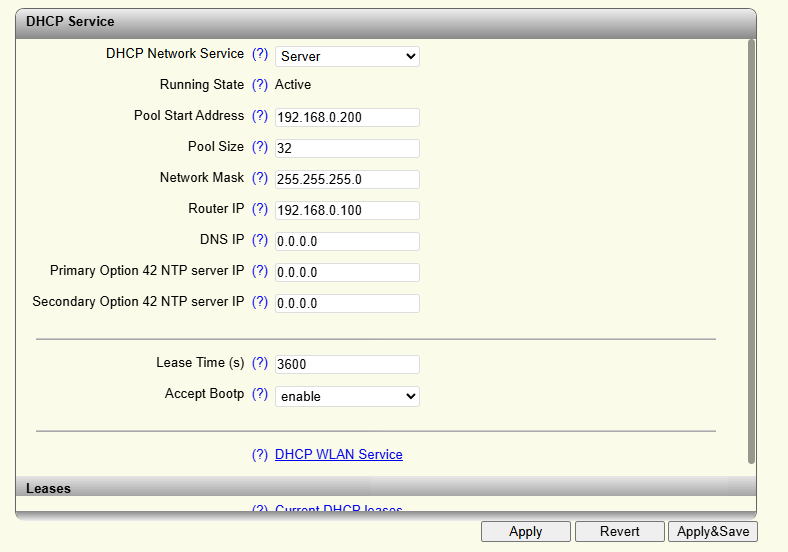
Task: Open help for Accept Bootp option
Action: click(260, 395)
